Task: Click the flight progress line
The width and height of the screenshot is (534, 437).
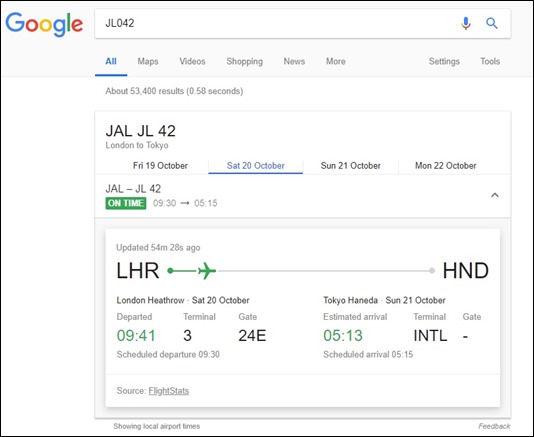Action: (x=301, y=271)
